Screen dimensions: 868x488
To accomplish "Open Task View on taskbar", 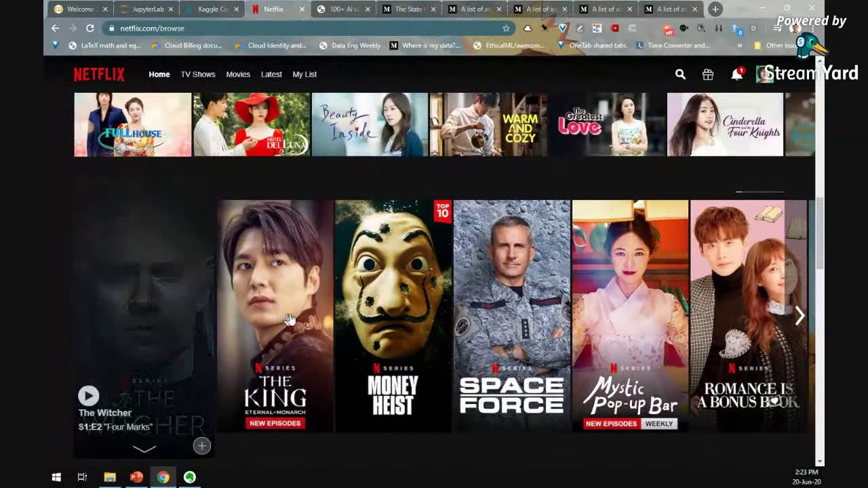I will [82, 477].
